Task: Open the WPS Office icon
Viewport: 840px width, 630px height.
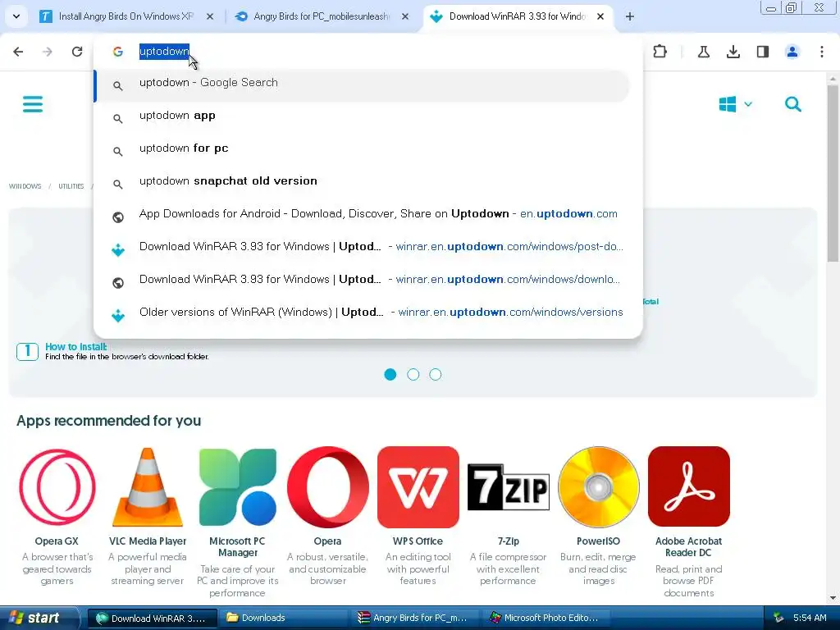Action: [418, 487]
